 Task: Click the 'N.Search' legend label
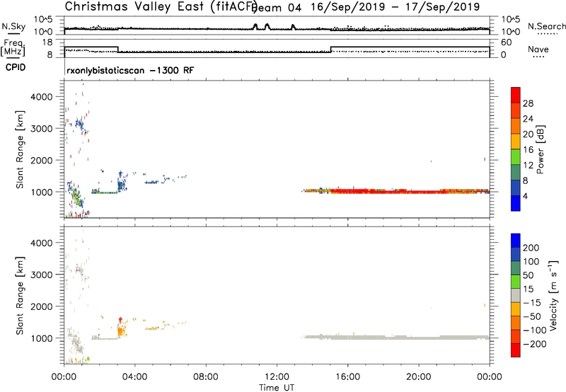546,26
